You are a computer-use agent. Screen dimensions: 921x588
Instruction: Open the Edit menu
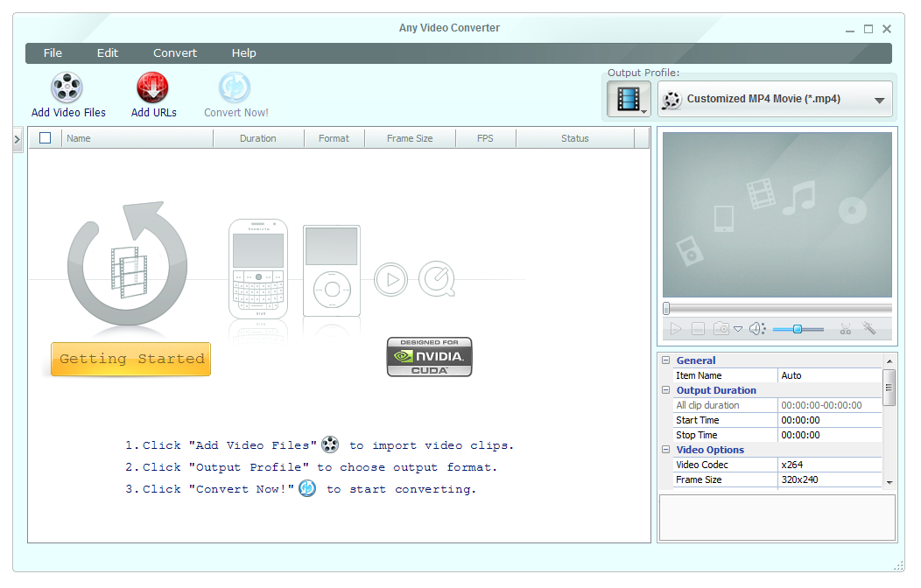pos(108,52)
